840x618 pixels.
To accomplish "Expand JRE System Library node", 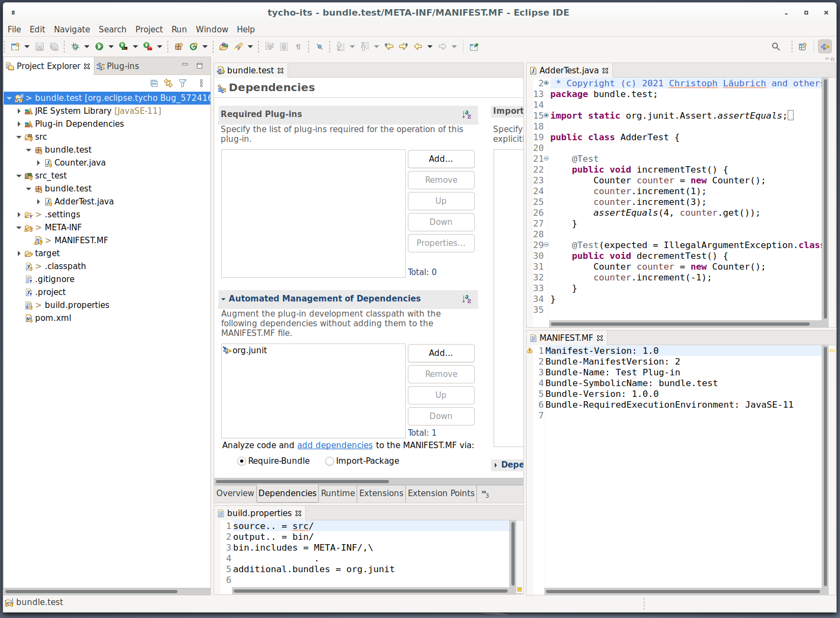I will point(19,111).
